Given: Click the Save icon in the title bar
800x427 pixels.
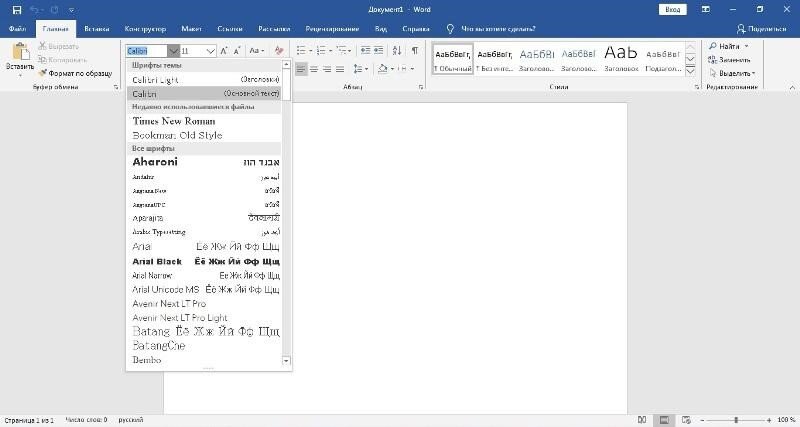Looking at the screenshot, I should pos(17,10).
